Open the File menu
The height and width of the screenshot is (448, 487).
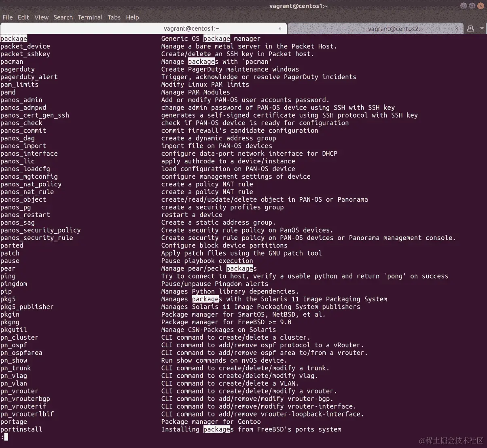coord(8,17)
